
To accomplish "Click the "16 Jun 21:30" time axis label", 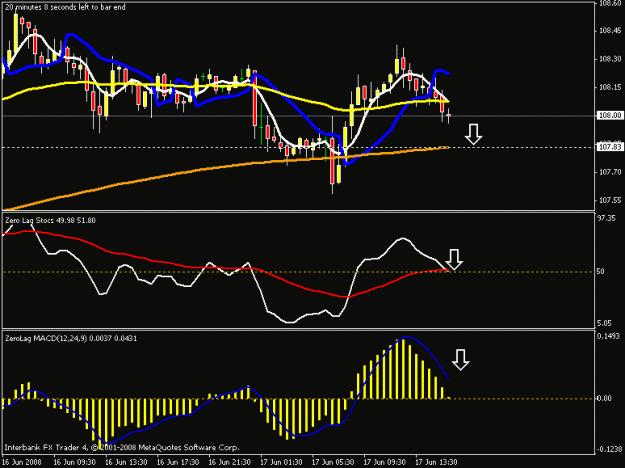I will click(230, 462).
